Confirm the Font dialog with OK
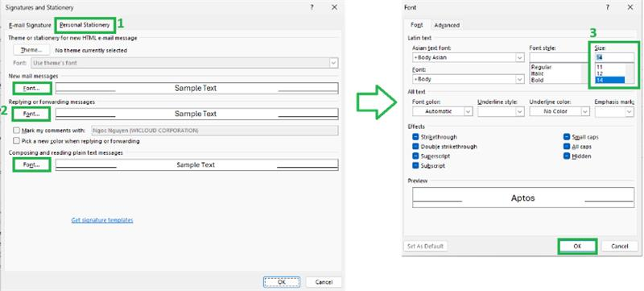This screenshot has width=644, height=291. pos(577,246)
